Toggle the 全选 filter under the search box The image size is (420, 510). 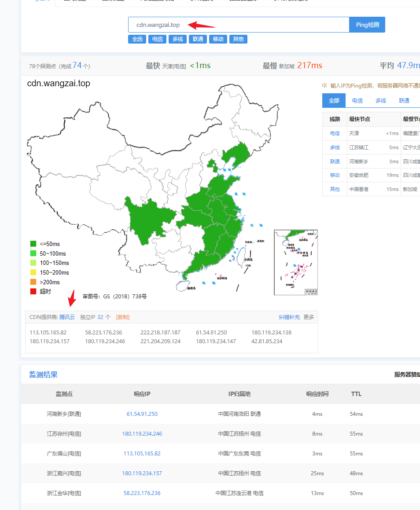pyautogui.click(x=137, y=39)
